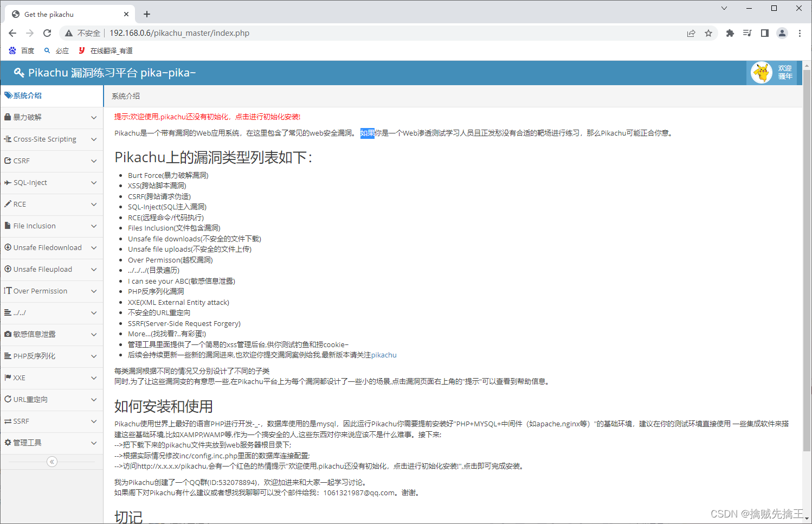The image size is (812, 524).
Task: Click the scrollbar down arrow
Action: [x=807, y=519]
